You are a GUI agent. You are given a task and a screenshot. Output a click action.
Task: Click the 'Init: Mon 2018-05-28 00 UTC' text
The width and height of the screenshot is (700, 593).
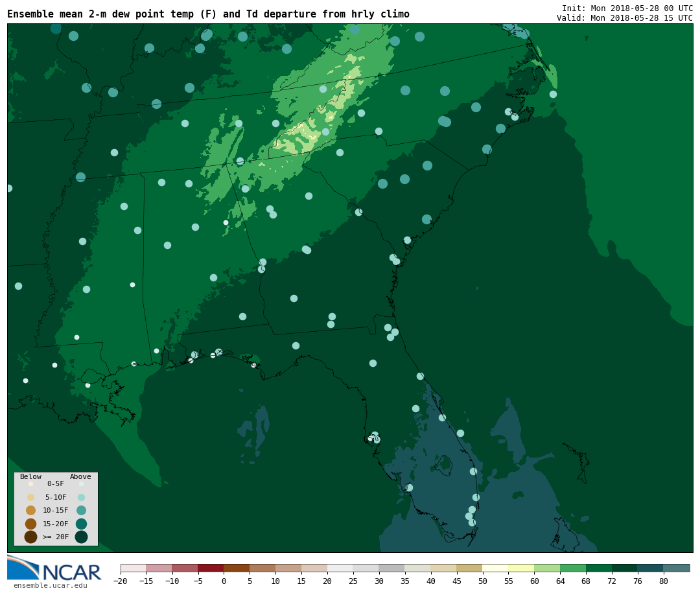coord(627,8)
